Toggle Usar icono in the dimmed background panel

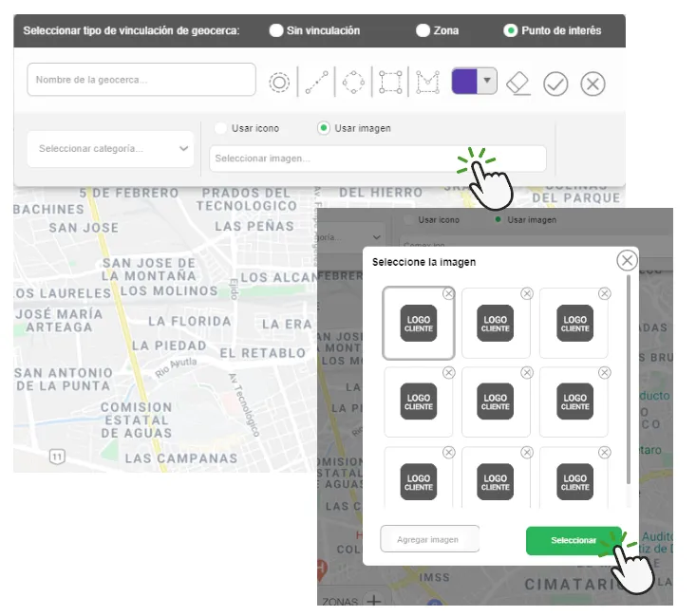pyautogui.click(x=408, y=219)
